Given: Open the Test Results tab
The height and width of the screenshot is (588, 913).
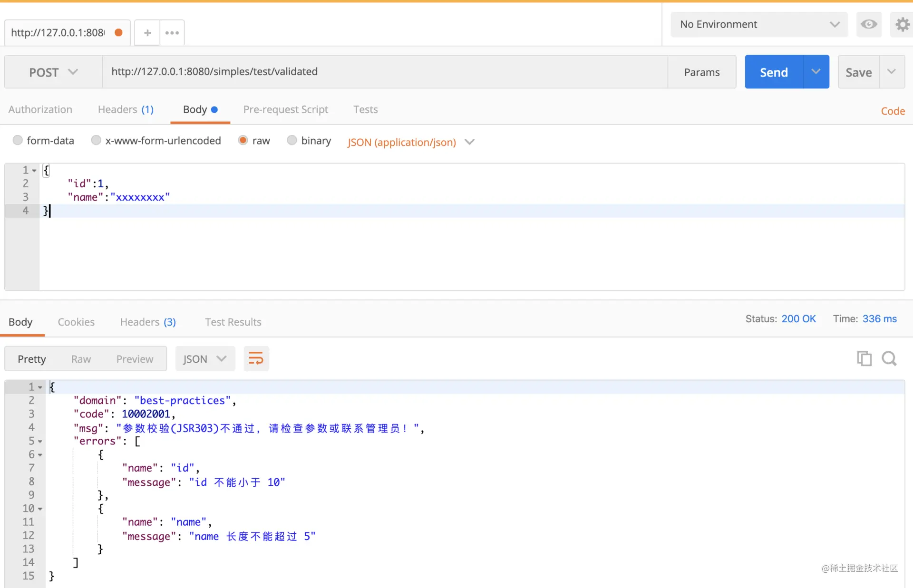Looking at the screenshot, I should [233, 322].
